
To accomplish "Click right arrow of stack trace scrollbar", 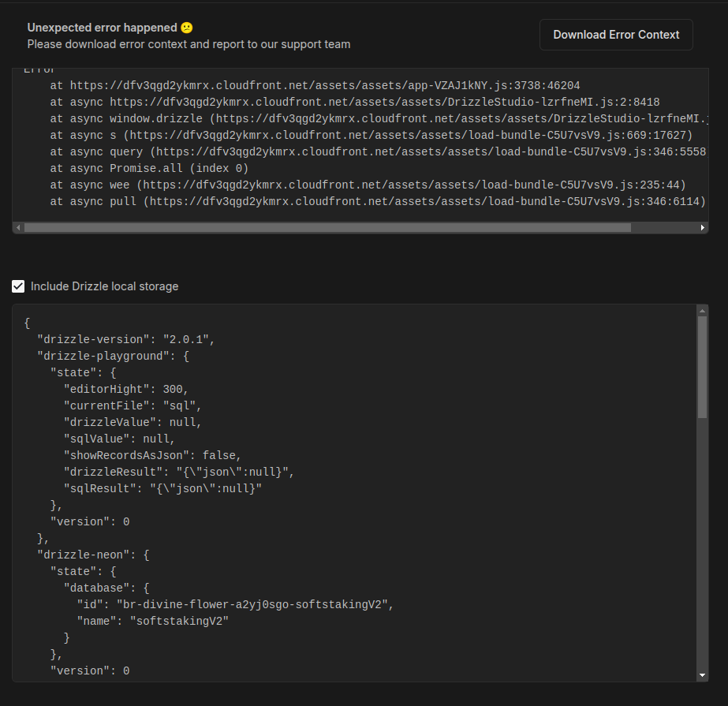I will 703,228.
